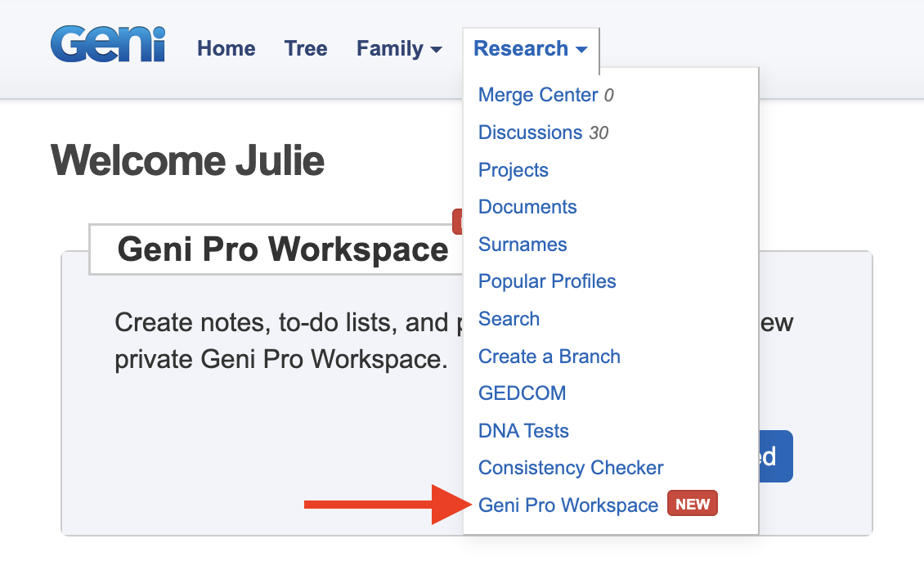Open Geni Pro Workspace from the menu
This screenshot has width=924, height=561.
[567, 505]
